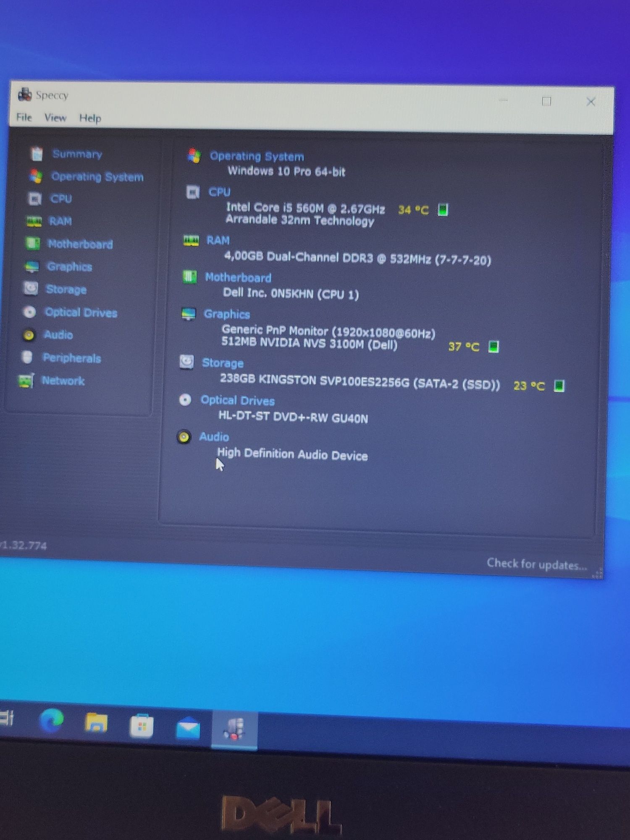Click the Motherboard icon in summary pane

189,277
